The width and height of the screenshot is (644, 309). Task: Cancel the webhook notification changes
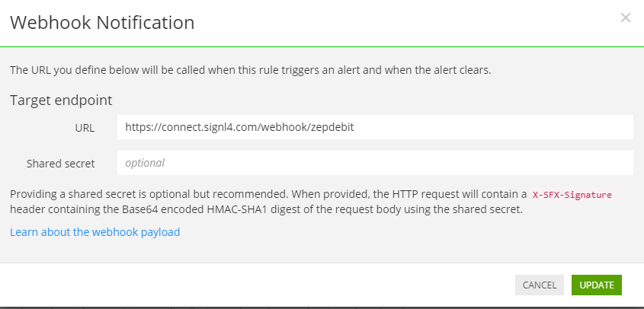point(540,285)
